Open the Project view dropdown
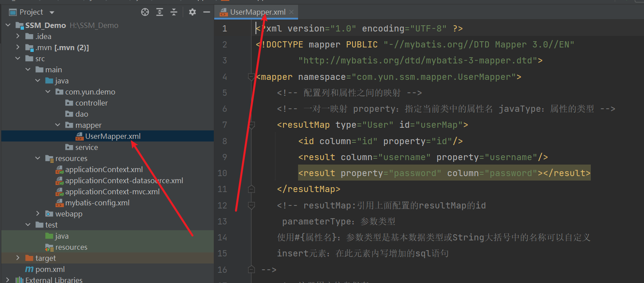This screenshot has width=644, height=283. [x=52, y=12]
